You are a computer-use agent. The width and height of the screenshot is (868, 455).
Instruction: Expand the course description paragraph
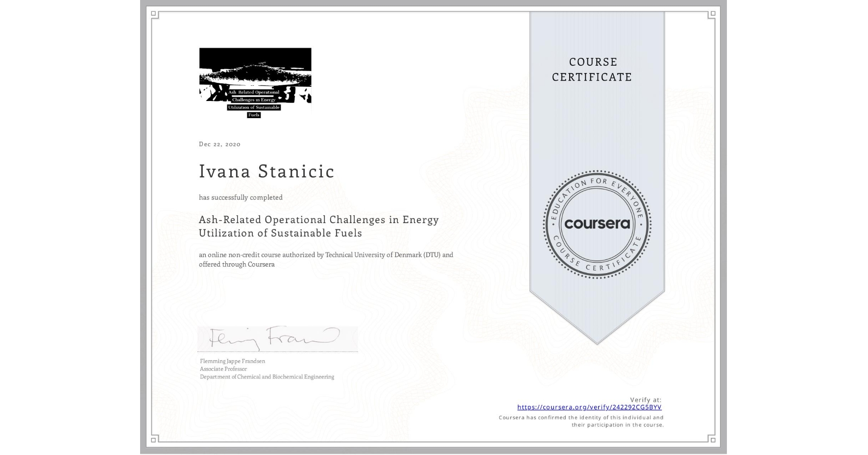pos(326,259)
